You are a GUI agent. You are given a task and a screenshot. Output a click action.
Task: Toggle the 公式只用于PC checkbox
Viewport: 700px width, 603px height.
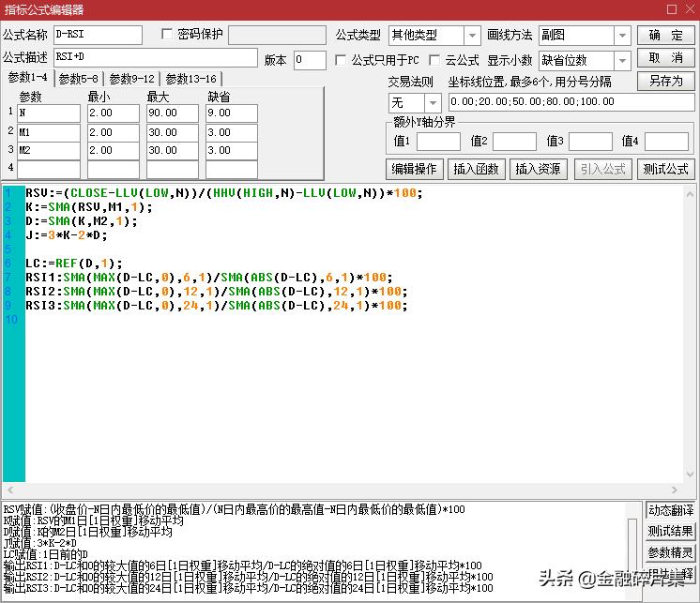pyautogui.click(x=342, y=60)
